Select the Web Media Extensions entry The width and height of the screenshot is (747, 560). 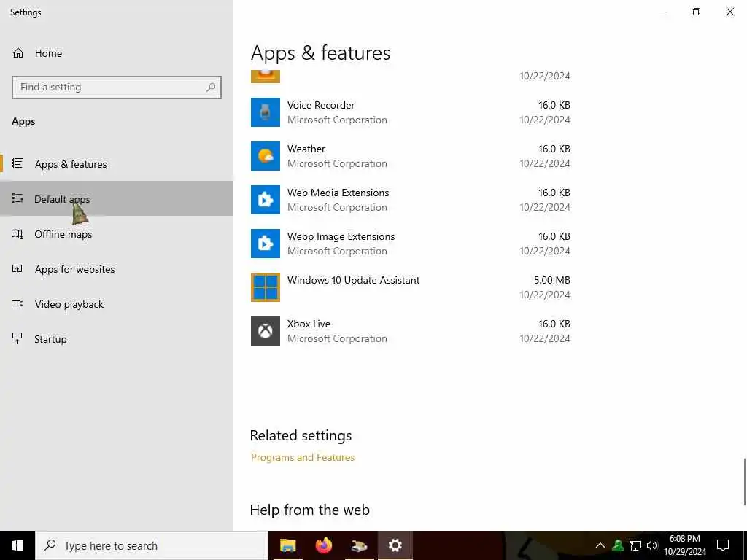338,192
